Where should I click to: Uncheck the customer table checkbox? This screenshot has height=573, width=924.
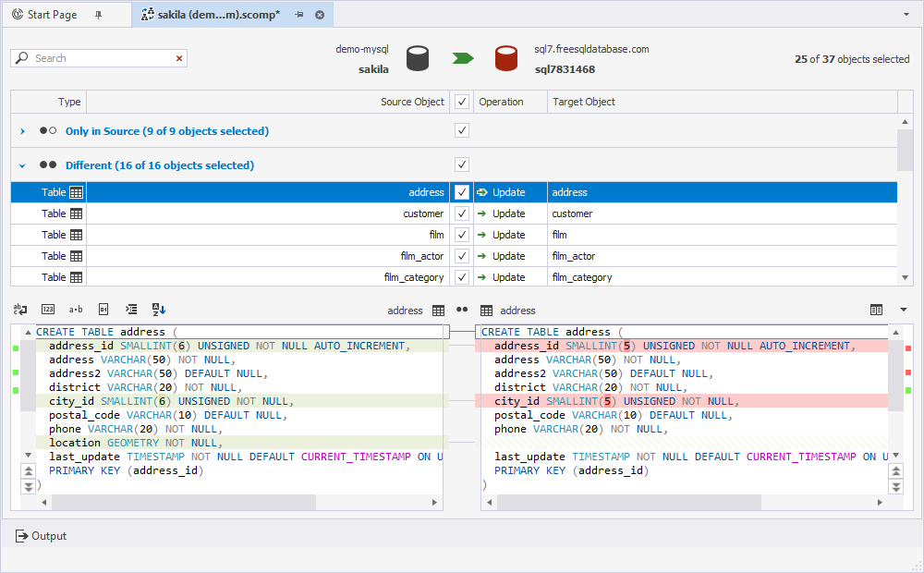point(462,213)
